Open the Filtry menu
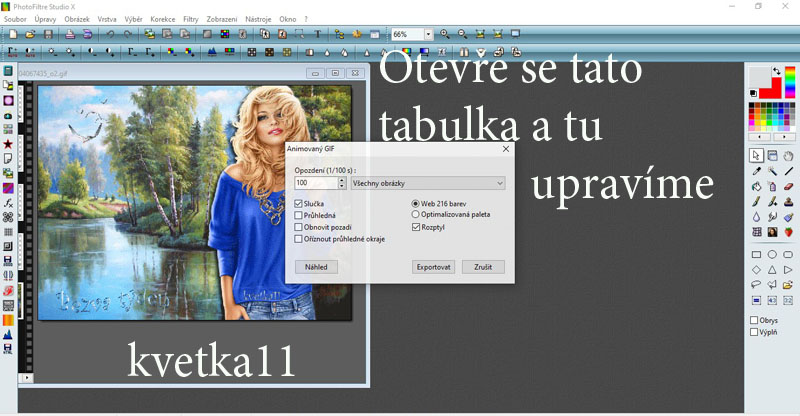Viewport: 800px width, 416px height. click(191, 19)
